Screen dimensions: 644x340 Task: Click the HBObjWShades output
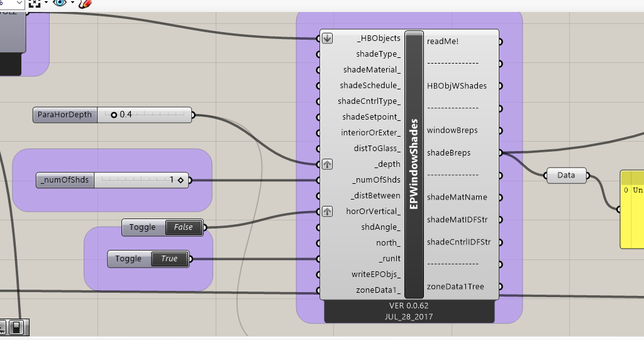(x=457, y=86)
